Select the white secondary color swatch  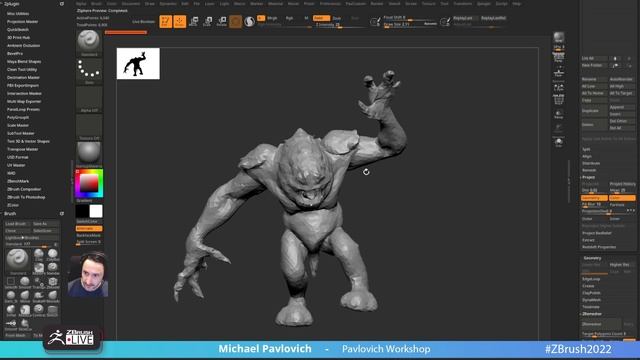96,211
